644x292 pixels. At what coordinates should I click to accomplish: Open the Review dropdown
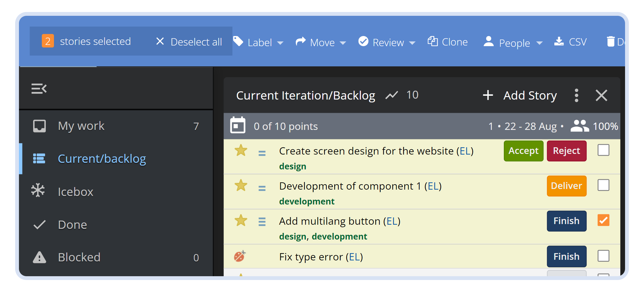tap(387, 42)
